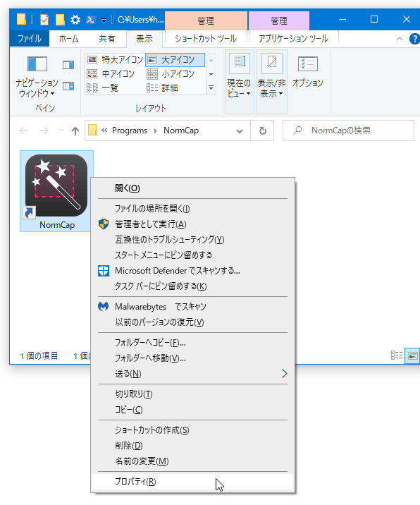Open the address bar history dropdown
420x505 pixels.
pos(239,130)
